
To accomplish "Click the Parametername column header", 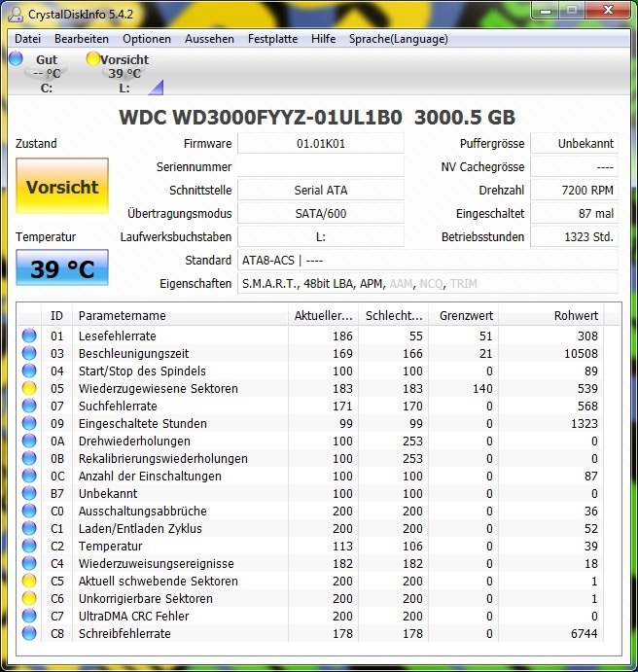I will click(180, 316).
